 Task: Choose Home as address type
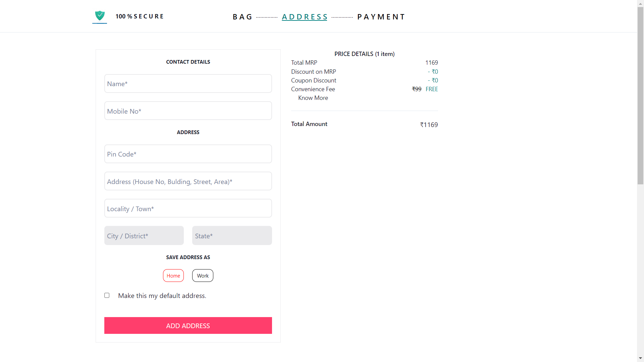pyautogui.click(x=173, y=276)
